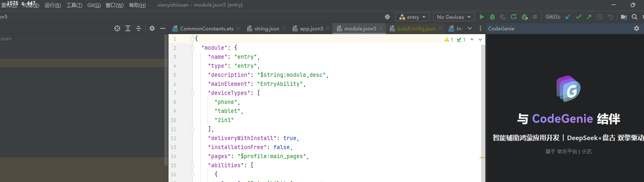Click the Git update project arrow
Image resolution: width=644 pixels, height=182 pixels.
[x=568, y=17]
